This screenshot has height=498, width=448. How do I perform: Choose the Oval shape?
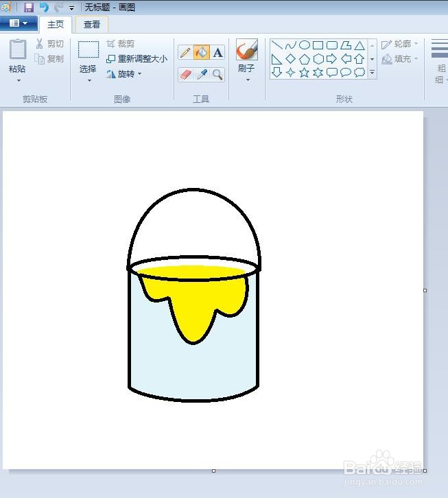pos(305,45)
